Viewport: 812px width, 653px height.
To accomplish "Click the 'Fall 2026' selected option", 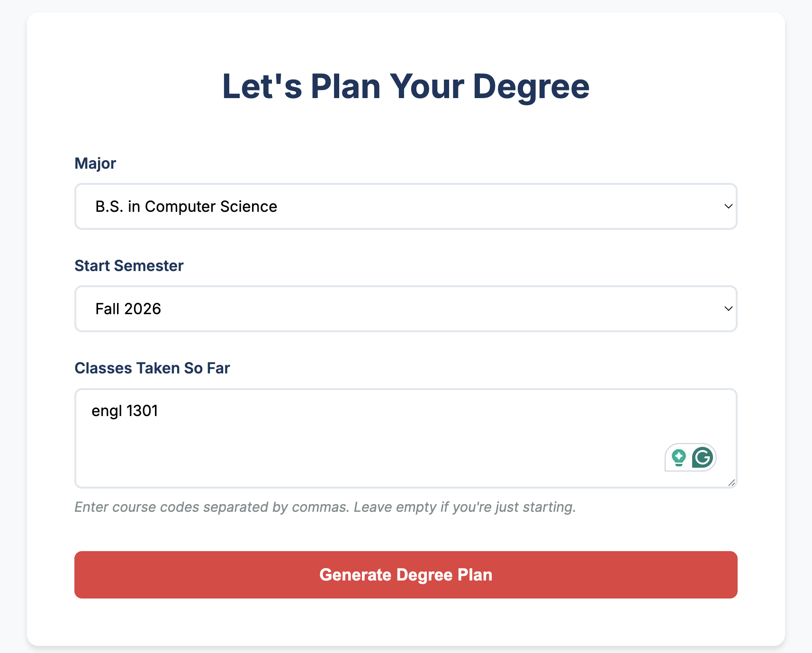I will (128, 309).
